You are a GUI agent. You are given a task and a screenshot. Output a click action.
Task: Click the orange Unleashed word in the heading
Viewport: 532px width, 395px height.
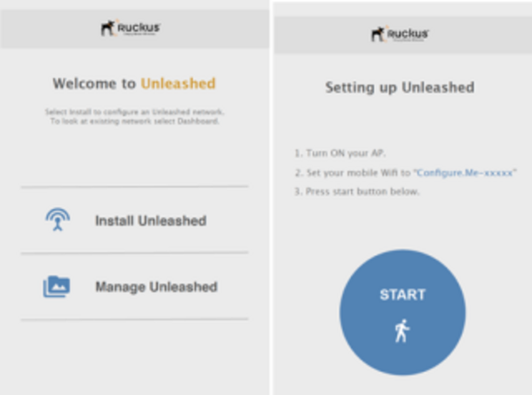tap(178, 83)
